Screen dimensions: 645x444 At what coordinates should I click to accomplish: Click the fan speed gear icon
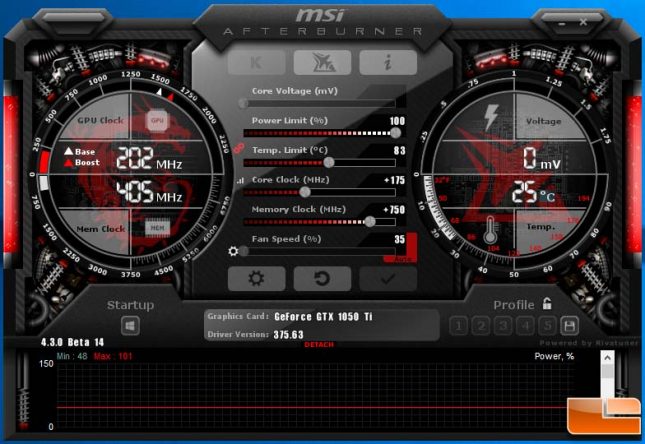(x=233, y=251)
